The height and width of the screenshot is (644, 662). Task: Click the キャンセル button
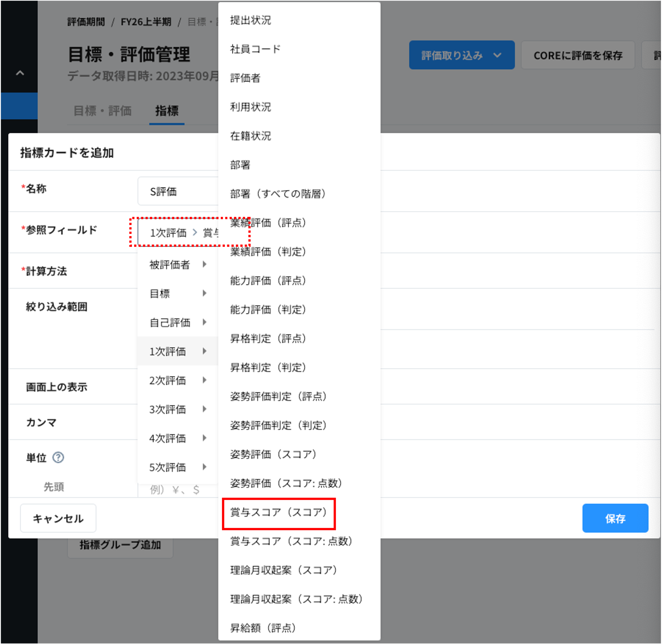58,518
